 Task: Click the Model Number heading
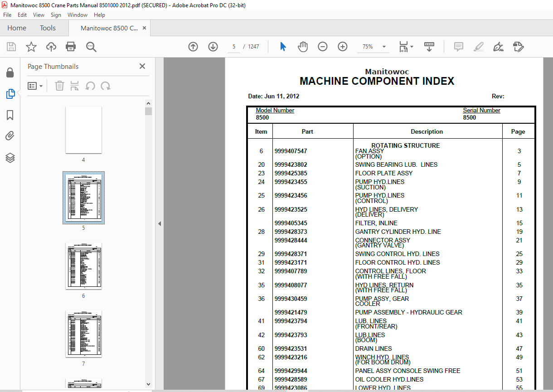[275, 110]
